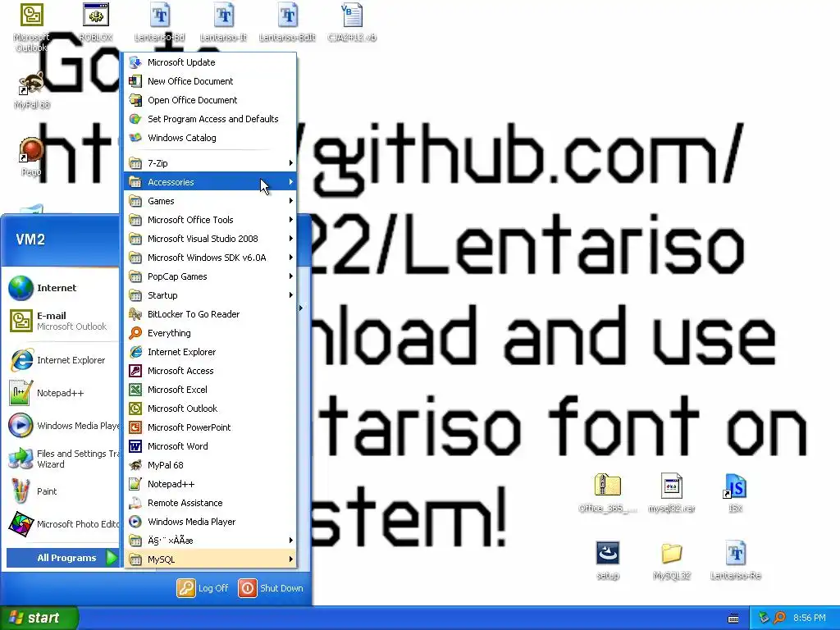The height and width of the screenshot is (630, 840).
Task: Expand Microsoft Visual Studio 2008 submenu arrow
Action: pyautogui.click(x=291, y=239)
